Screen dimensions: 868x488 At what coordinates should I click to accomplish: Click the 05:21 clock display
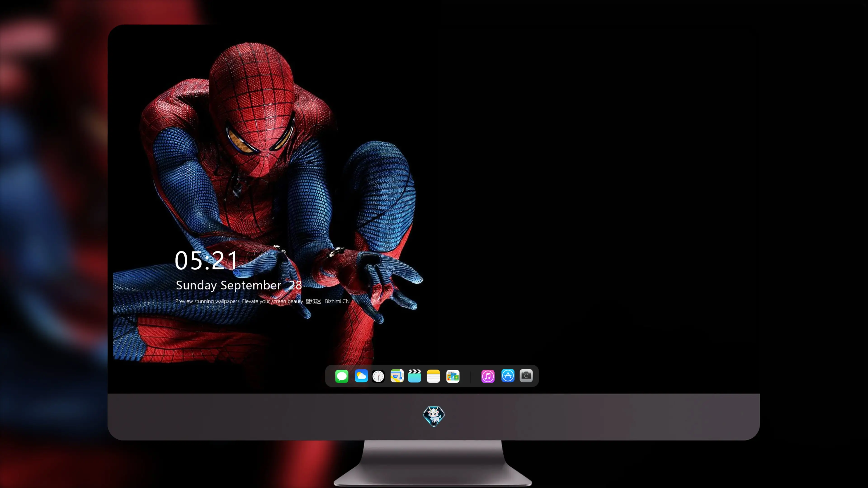pos(206,260)
